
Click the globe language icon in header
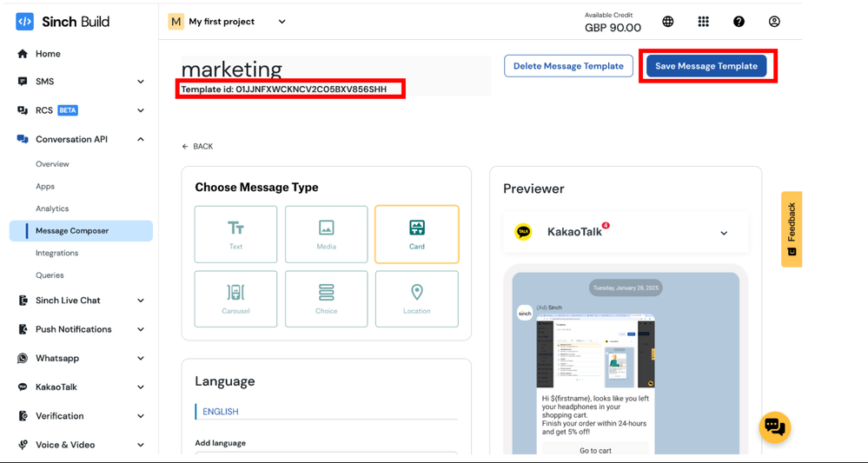[x=667, y=22]
